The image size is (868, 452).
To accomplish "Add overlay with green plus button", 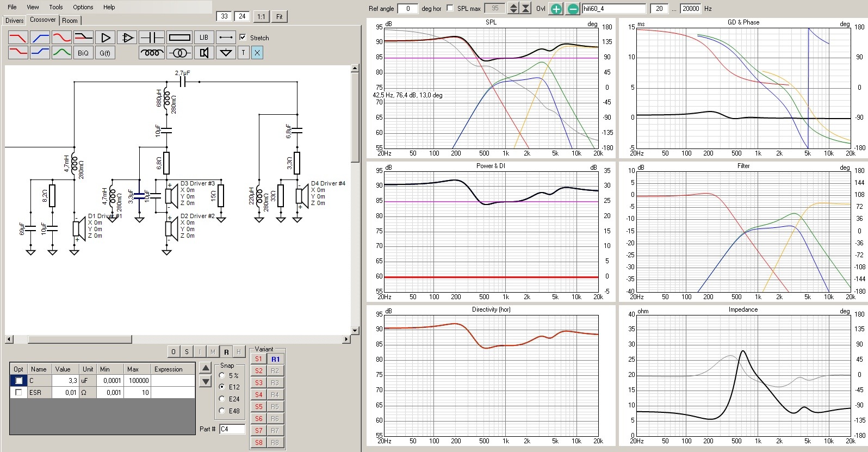I will [x=556, y=9].
